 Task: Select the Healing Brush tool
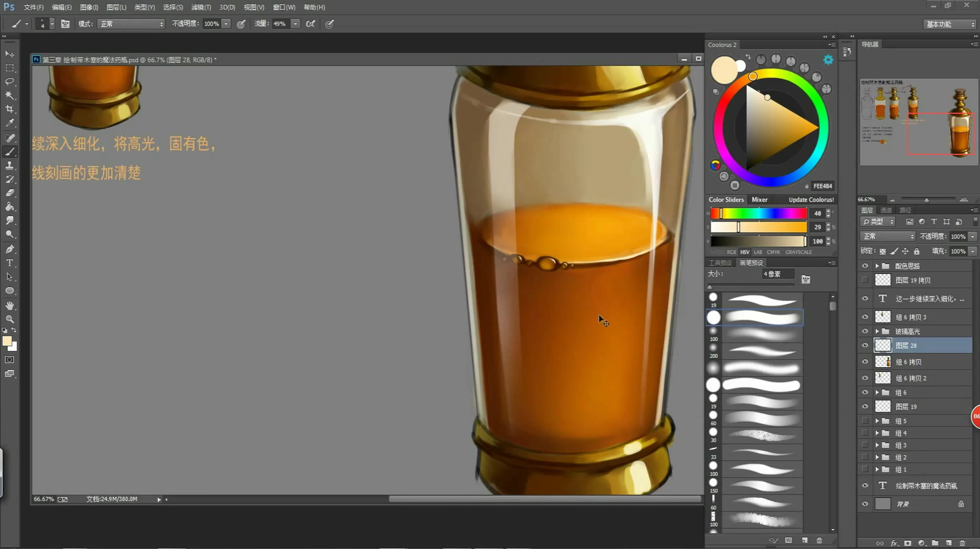click(x=9, y=138)
